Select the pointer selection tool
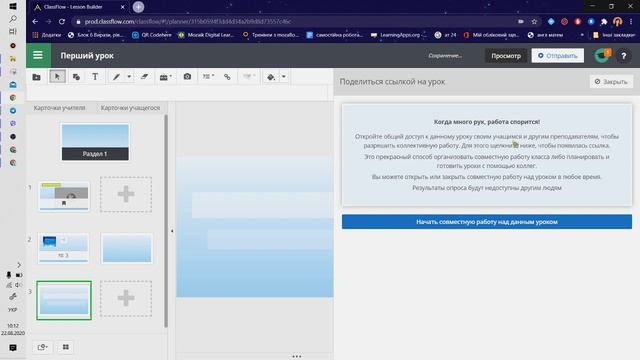 [57, 76]
